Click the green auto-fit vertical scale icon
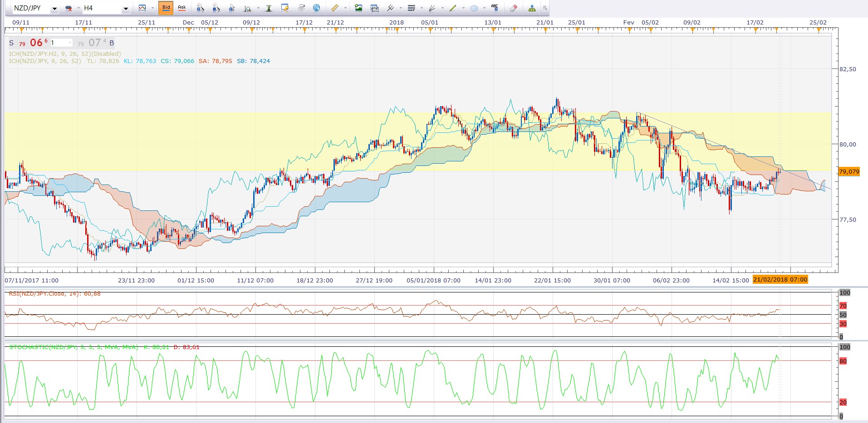The width and height of the screenshot is (868, 423). [269, 8]
